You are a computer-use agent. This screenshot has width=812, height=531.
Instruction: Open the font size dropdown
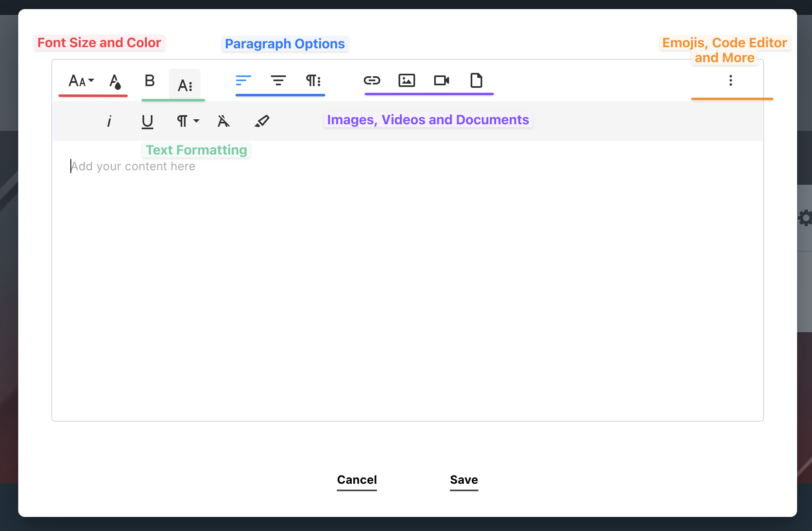pyautogui.click(x=81, y=80)
